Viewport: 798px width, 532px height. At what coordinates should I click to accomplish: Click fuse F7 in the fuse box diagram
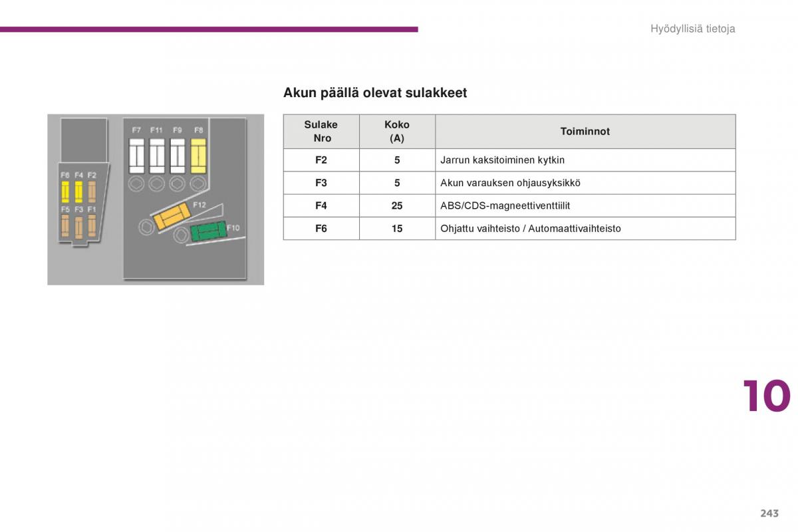(136, 156)
